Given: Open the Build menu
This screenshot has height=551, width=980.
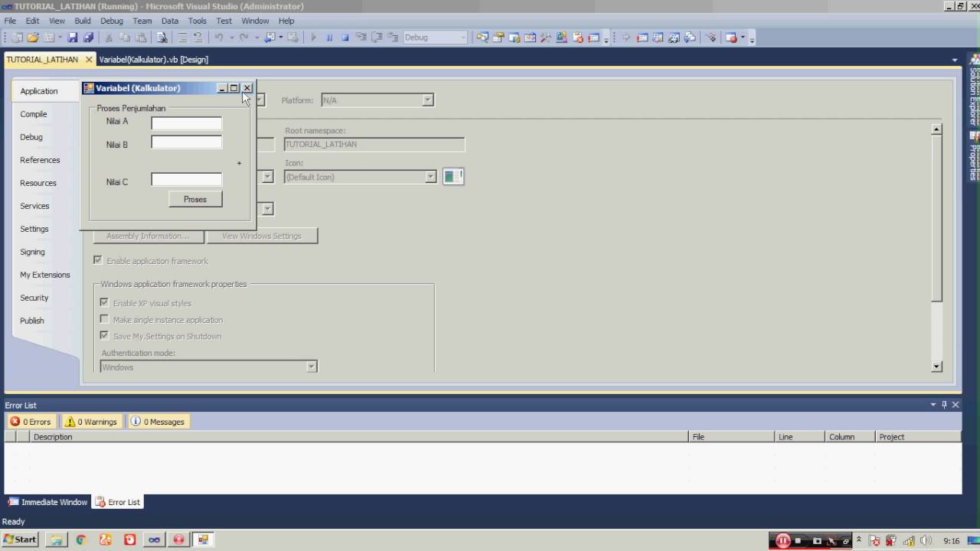Looking at the screenshot, I should (83, 21).
